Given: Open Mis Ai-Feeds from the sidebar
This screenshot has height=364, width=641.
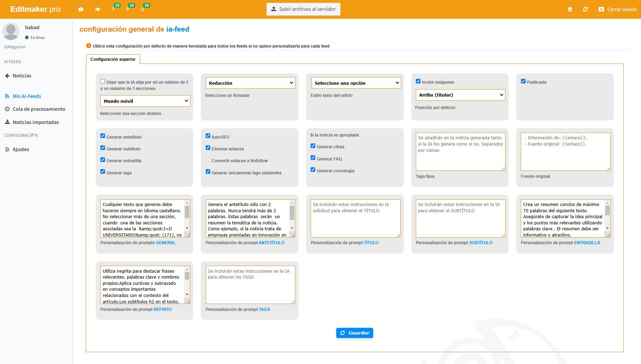Looking at the screenshot, I should tap(26, 96).
